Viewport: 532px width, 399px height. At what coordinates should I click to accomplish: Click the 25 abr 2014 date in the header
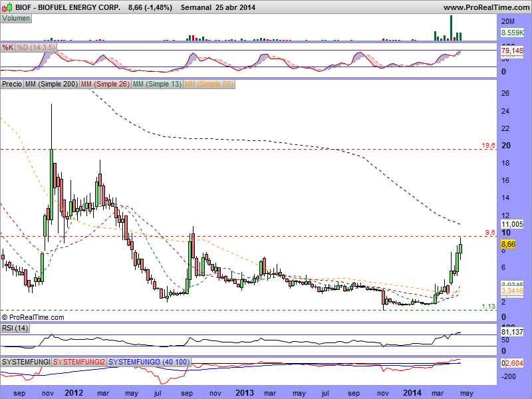point(235,7)
